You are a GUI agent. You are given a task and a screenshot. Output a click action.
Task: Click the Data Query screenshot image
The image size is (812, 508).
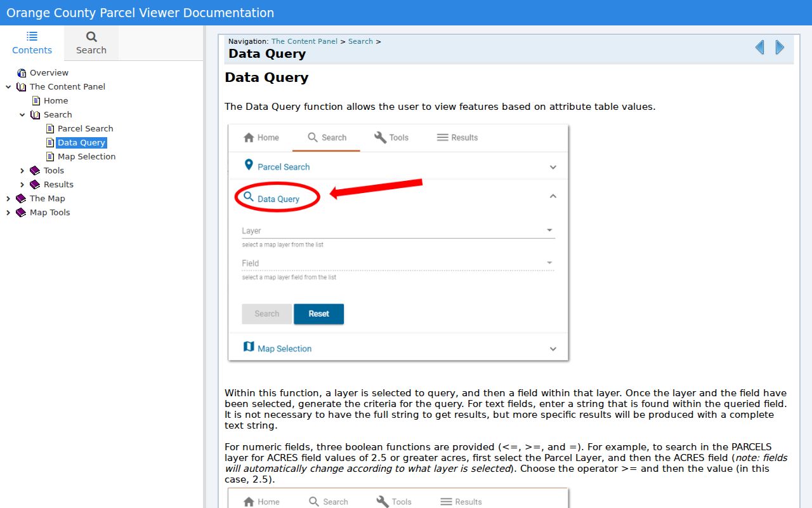[398, 243]
